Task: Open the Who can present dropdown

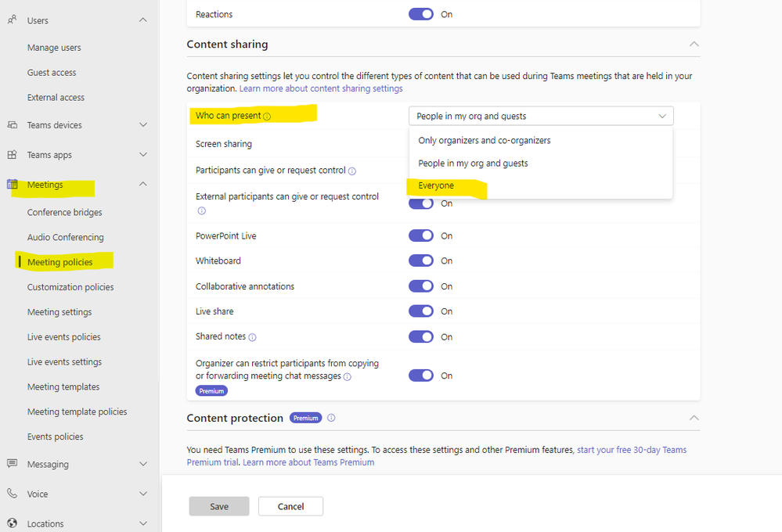Action: coord(540,116)
